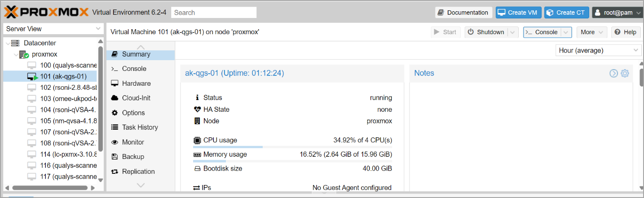The image size is (644, 198).
Task: Click the Node building icon in summary
Action: tap(197, 121)
